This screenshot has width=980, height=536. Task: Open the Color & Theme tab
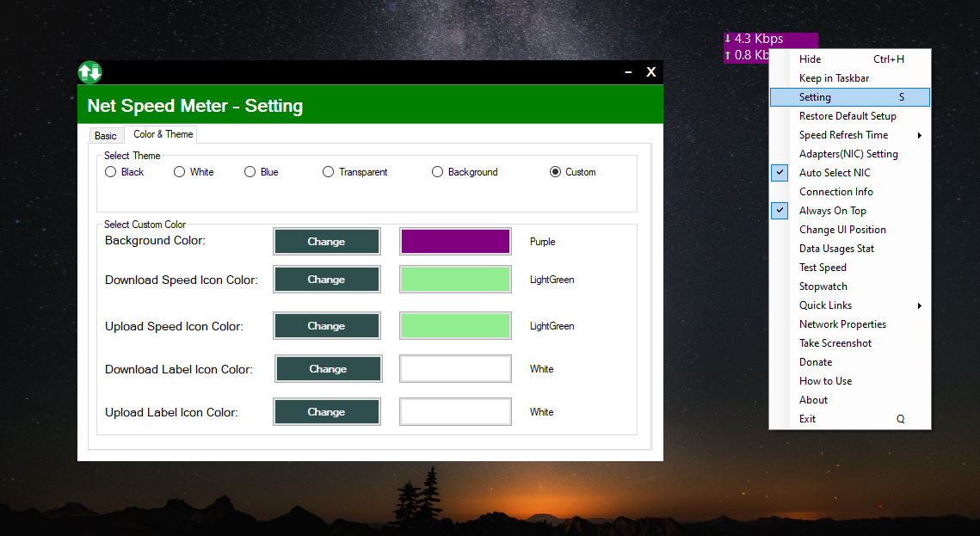coord(162,134)
